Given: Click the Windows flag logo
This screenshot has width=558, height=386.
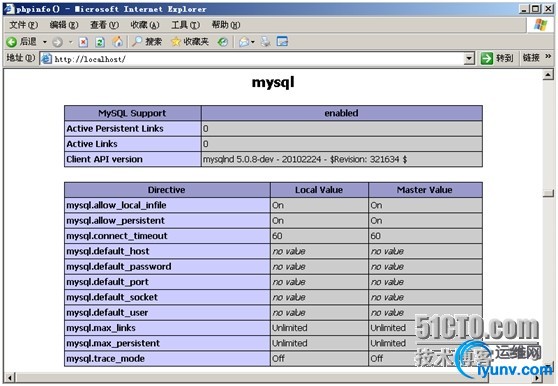Looking at the screenshot, I should point(541,25).
